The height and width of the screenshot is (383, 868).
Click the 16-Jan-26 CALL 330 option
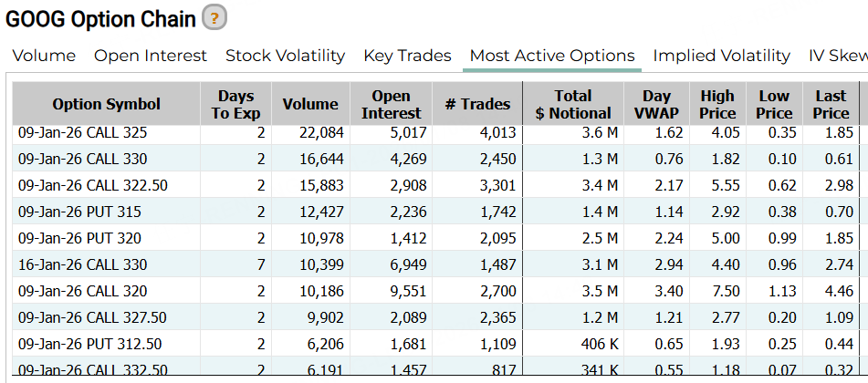(x=83, y=265)
